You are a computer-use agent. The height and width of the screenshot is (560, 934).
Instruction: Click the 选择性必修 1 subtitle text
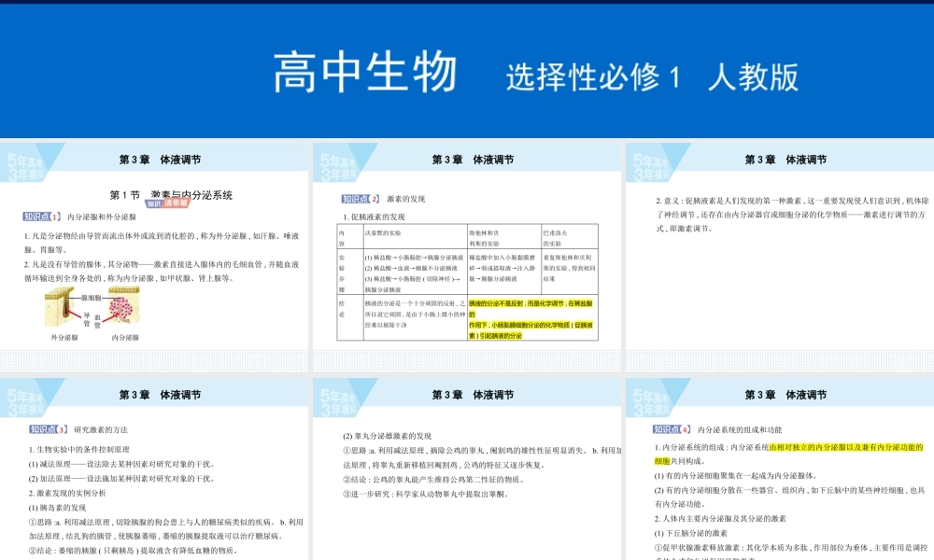point(593,77)
